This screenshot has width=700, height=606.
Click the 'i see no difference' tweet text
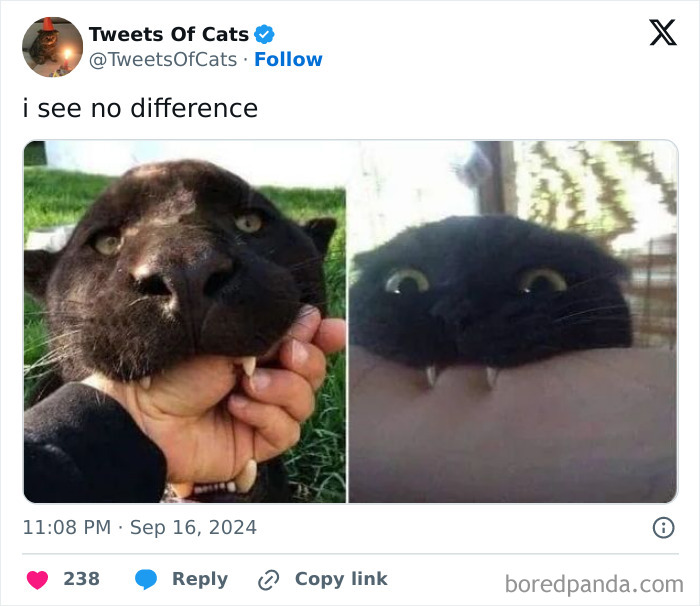pos(140,107)
